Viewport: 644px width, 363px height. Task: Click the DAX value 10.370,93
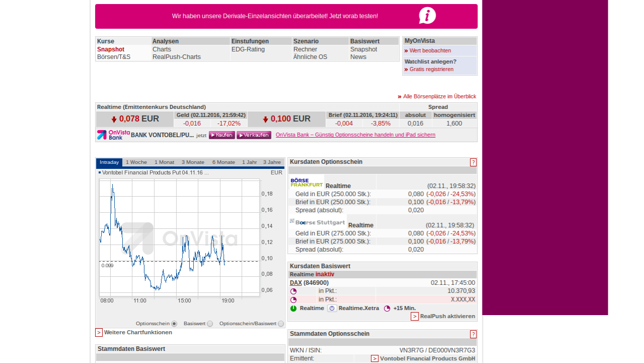(461, 291)
